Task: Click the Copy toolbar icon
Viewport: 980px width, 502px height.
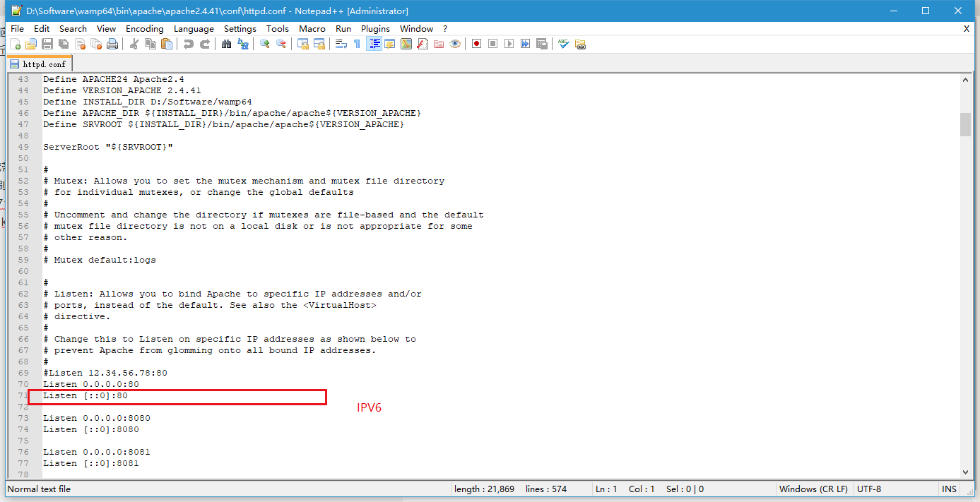Action: click(150, 44)
